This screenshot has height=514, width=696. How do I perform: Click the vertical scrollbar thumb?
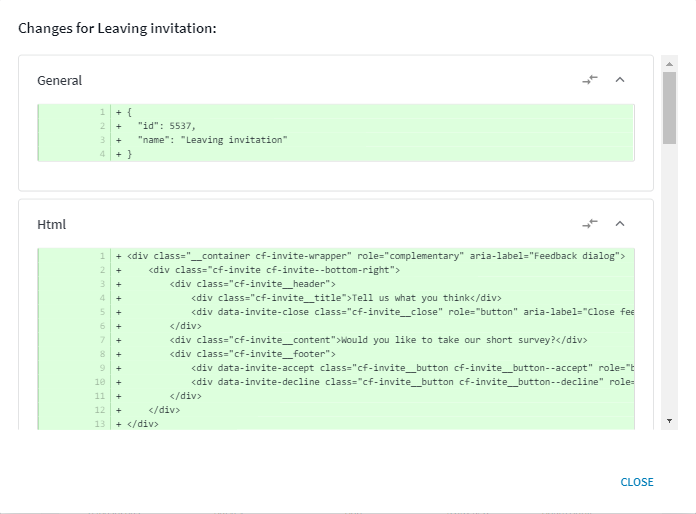click(x=669, y=108)
